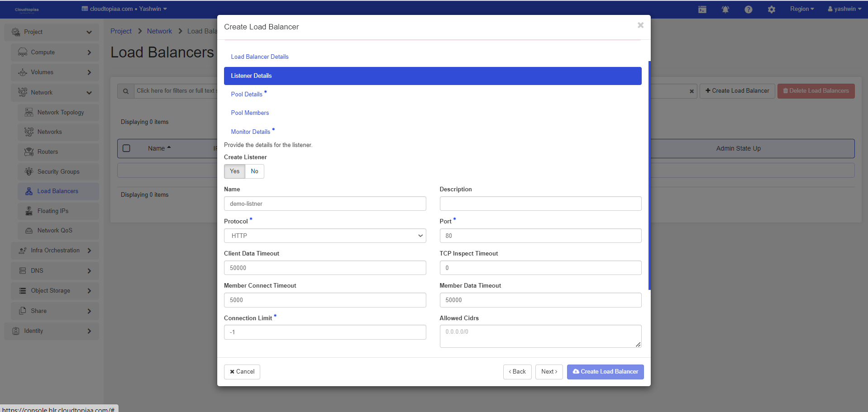The image size is (868, 412).
Task: Click the settings gear icon
Action: point(771,9)
